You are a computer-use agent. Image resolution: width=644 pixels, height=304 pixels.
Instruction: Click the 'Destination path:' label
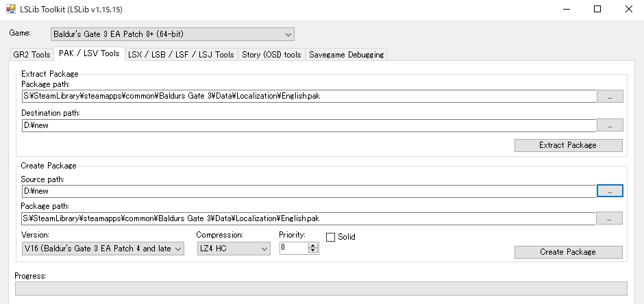pos(51,113)
